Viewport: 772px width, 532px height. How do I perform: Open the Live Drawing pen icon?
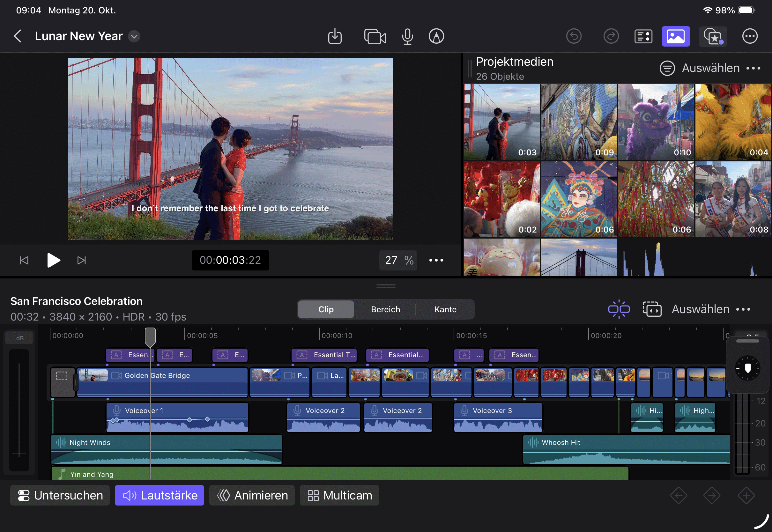[436, 36]
